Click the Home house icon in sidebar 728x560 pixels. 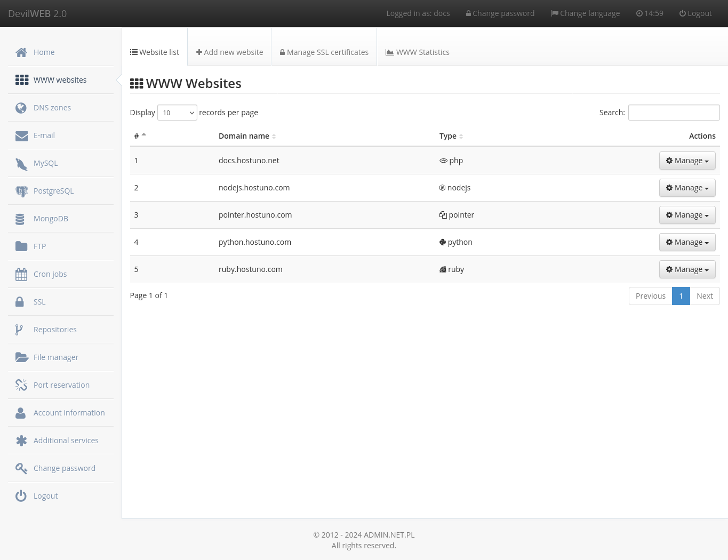21,52
